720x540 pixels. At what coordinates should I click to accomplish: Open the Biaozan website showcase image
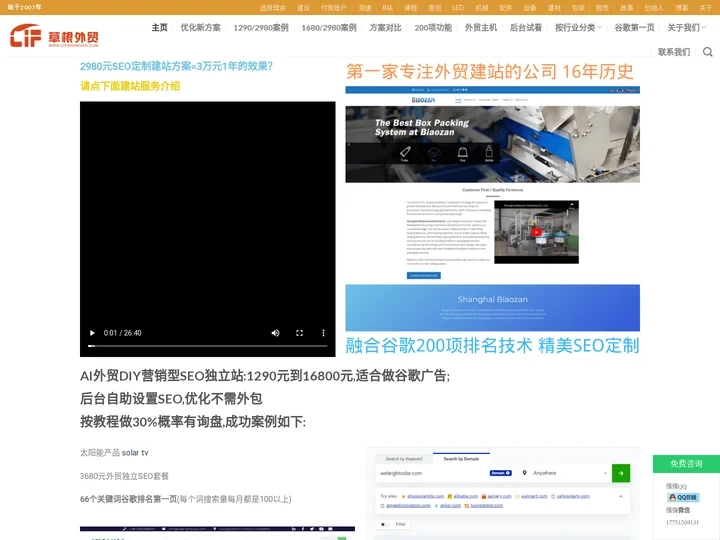(x=492, y=208)
